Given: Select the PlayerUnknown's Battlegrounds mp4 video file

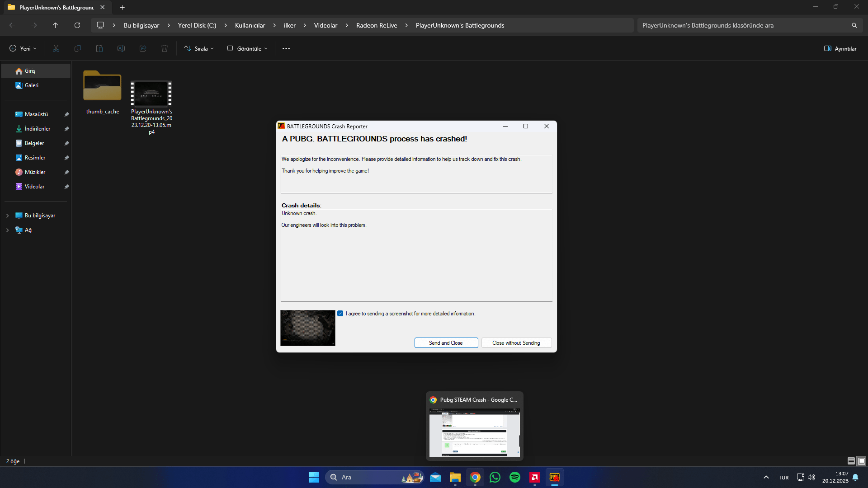Looking at the screenshot, I should coord(151,108).
